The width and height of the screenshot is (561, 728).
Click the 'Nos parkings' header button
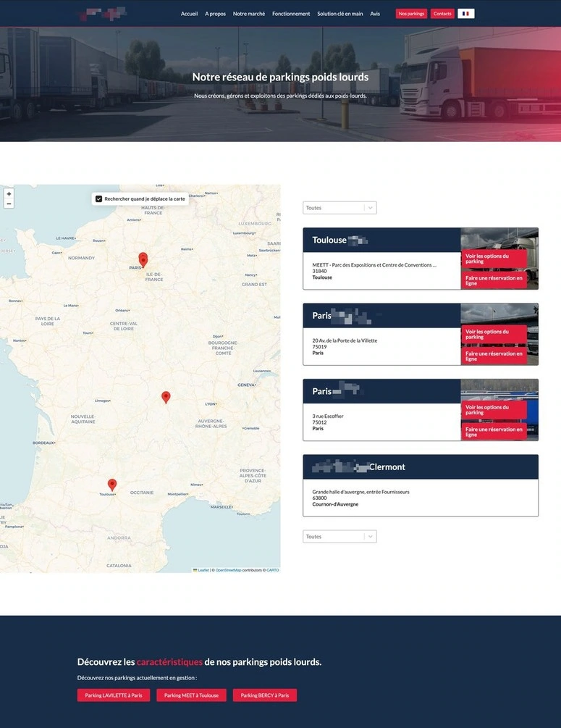click(411, 14)
